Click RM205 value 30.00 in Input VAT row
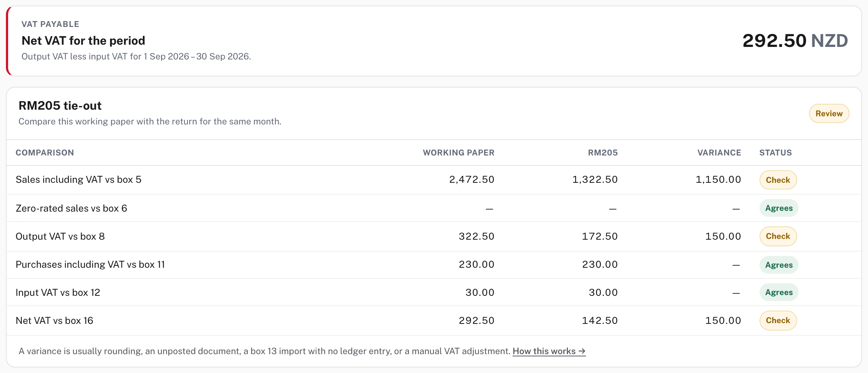 click(x=603, y=292)
